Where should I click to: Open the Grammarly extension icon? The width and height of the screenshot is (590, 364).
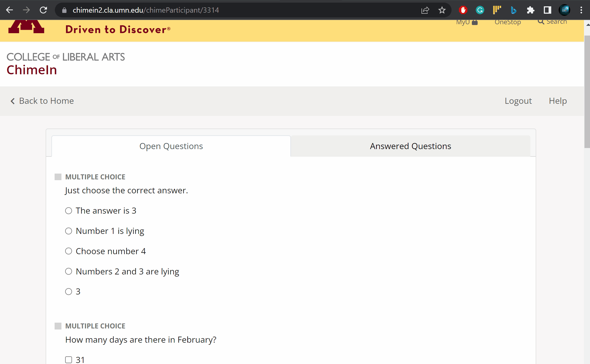click(480, 10)
